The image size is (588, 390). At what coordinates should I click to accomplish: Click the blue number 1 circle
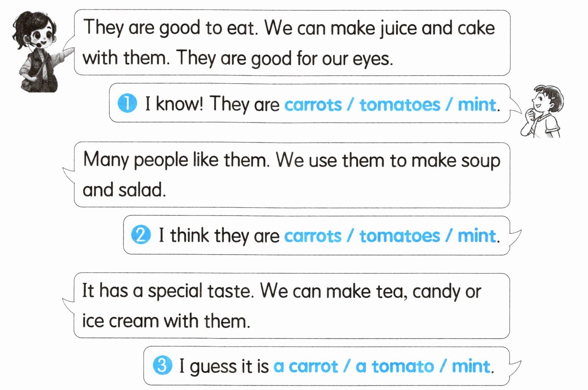click(x=127, y=103)
